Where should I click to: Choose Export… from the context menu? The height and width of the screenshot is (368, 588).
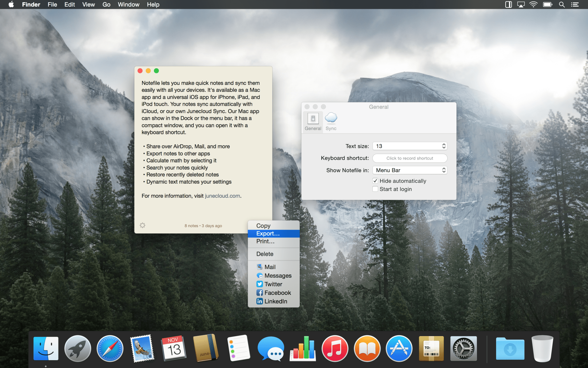click(x=268, y=233)
